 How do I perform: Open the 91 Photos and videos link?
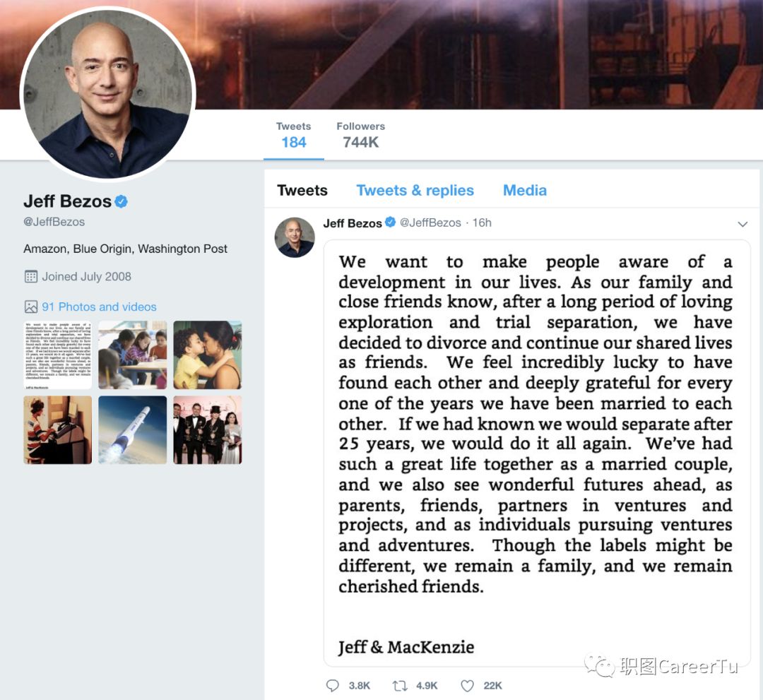tap(100, 307)
